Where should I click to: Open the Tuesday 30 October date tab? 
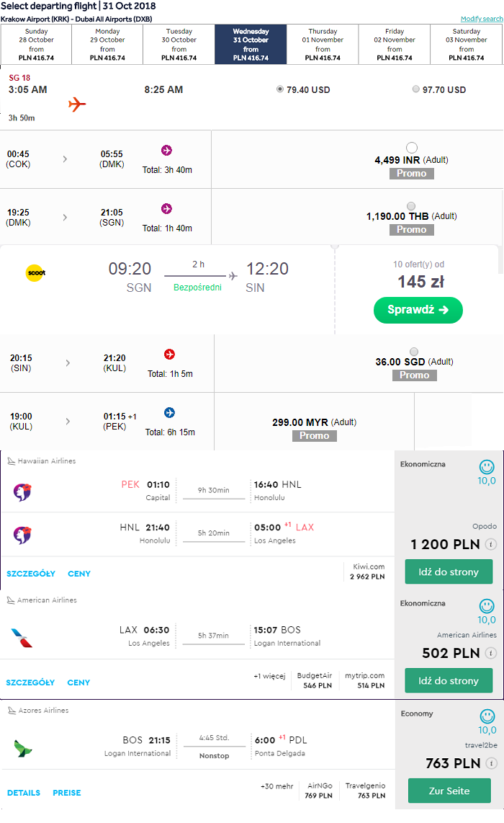pyautogui.click(x=179, y=45)
